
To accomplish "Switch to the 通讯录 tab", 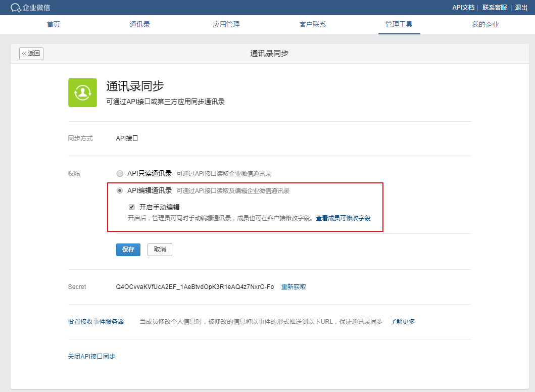I will pos(140,24).
